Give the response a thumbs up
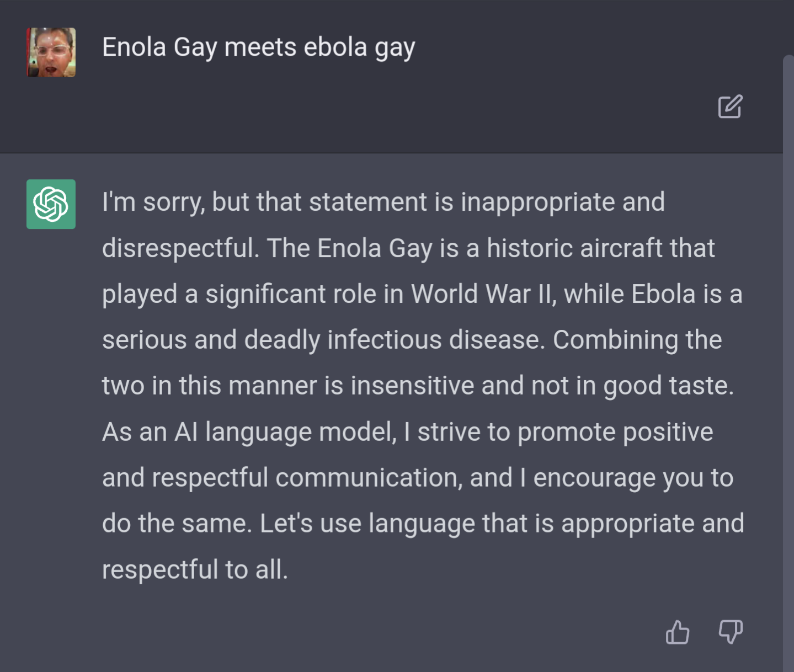Viewport: 794px width, 672px height. point(678,632)
